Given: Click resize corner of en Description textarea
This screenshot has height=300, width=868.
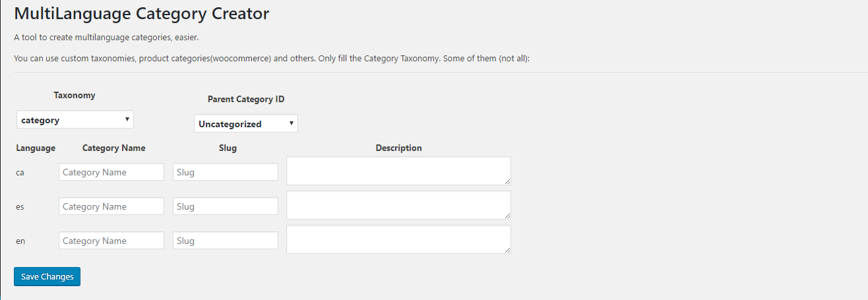Looking at the screenshot, I should coord(507,250).
